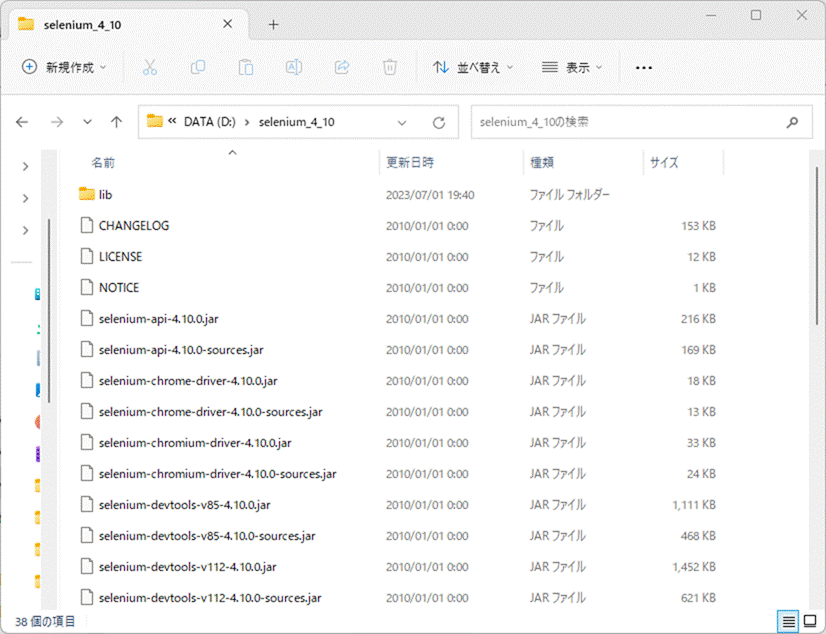Open the 並べ替え (Sort) dropdown
Viewport: 826px width, 634px height.
pyautogui.click(x=473, y=67)
